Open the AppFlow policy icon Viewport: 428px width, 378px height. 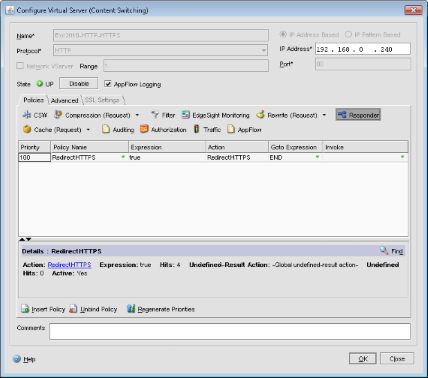(231, 129)
